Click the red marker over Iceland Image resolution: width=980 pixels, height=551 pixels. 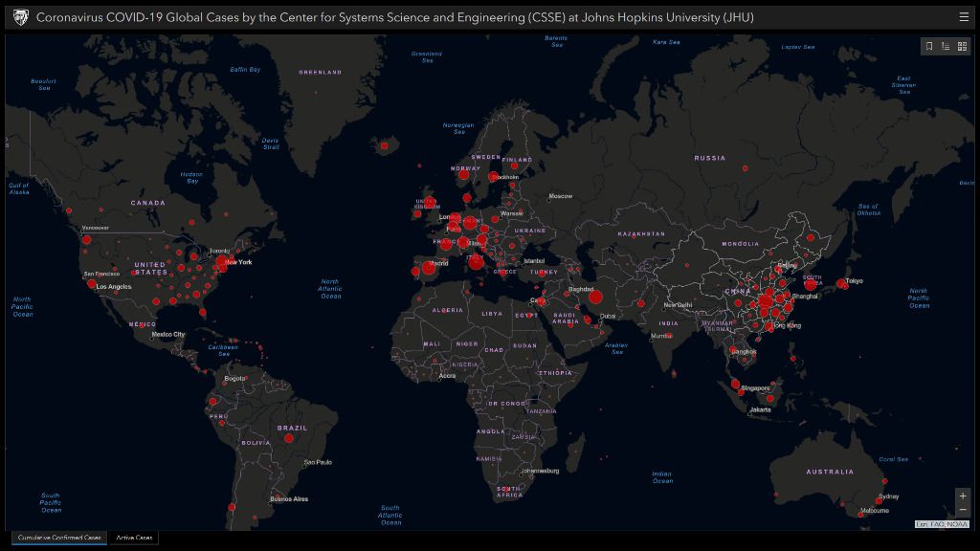click(x=384, y=145)
